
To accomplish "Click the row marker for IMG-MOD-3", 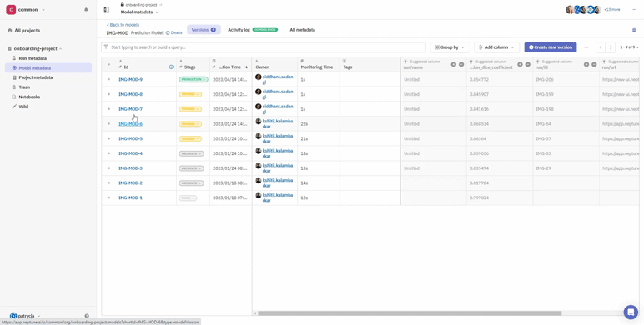I will click(108, 168).
